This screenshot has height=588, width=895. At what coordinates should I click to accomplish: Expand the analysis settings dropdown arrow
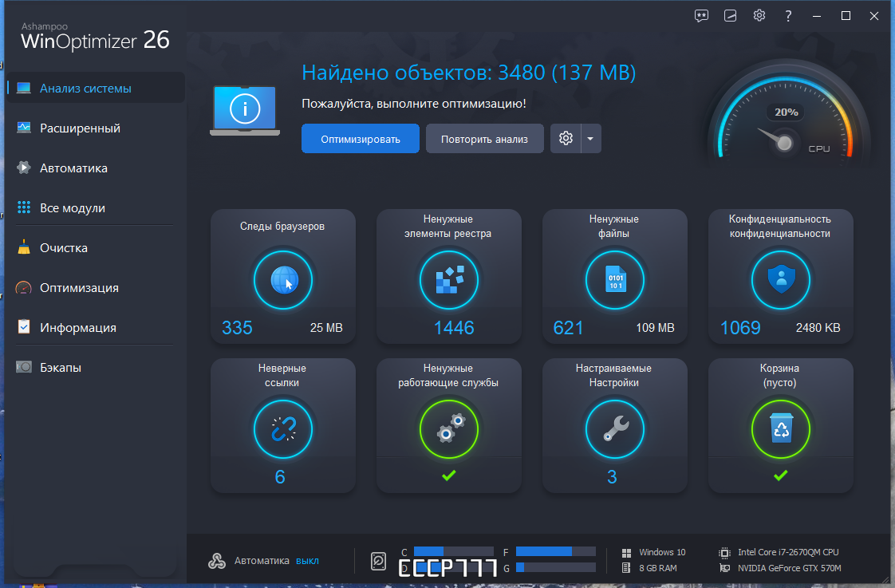(591, 139)
